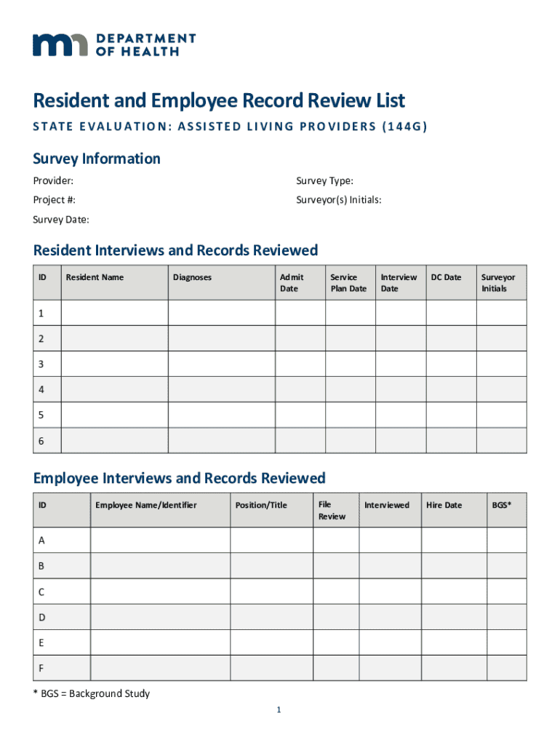
Task: Click the Minnesota Department of Health logo
Action: pyautogui.click(x=113, y=44)
